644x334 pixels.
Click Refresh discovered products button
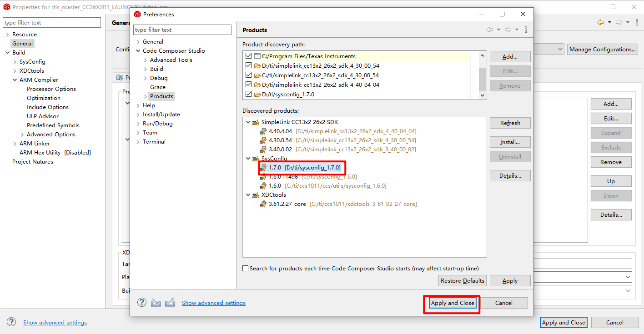click(x=510, y=123)
